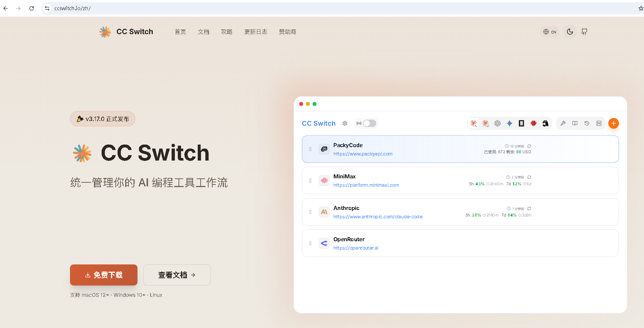Click the browser back arrow

click(5, 8)
